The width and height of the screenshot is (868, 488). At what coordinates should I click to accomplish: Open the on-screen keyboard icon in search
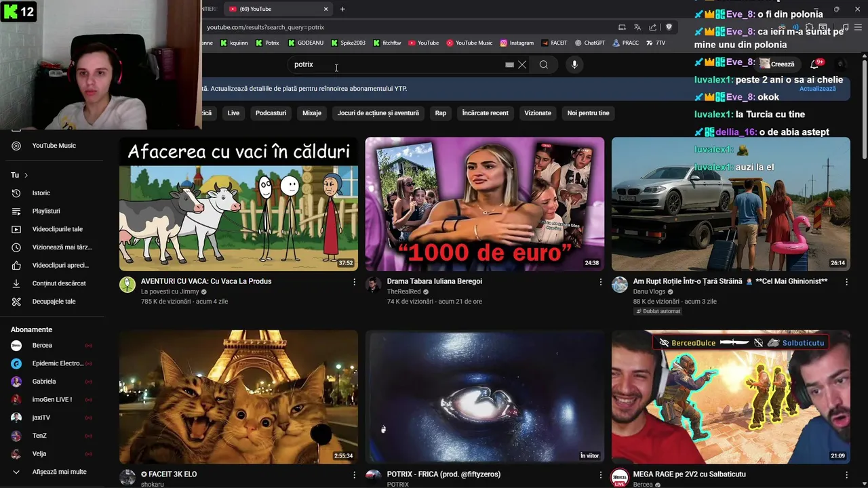pos(509,64)
